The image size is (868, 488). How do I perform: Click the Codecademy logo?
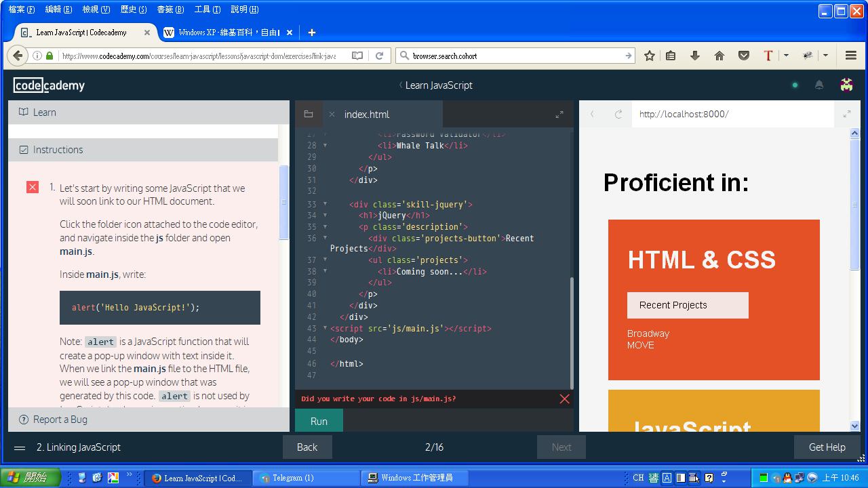pos(49,85)
